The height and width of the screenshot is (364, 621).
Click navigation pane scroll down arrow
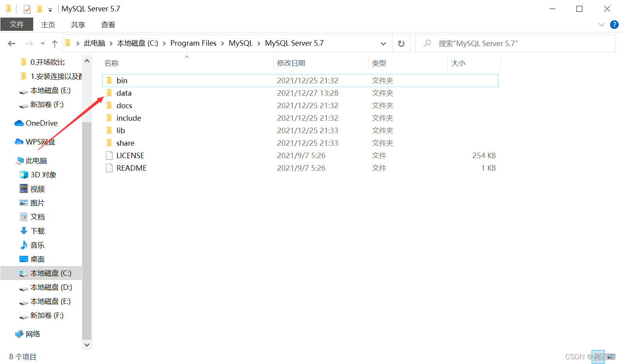click(x=87, y=345)
